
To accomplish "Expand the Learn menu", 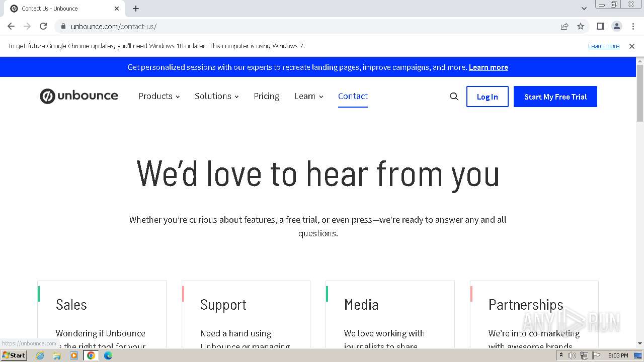I will point(309,96).
